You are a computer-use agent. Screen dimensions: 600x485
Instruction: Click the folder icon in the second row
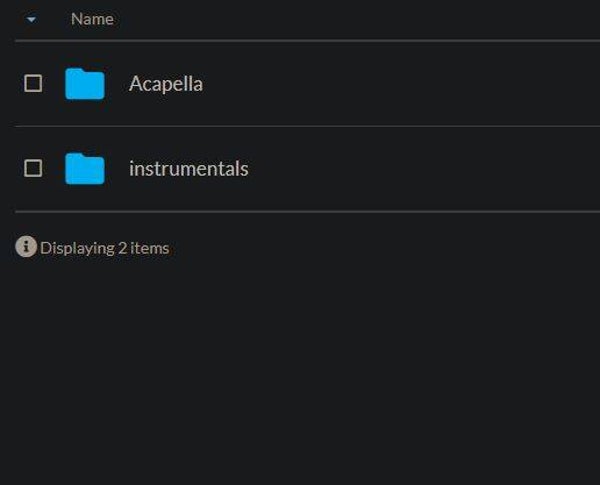pyautogui.click(x=85, y=169)
